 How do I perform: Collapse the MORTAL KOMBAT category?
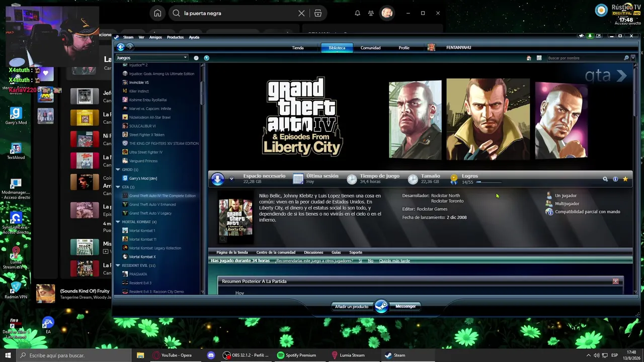[118, 222]
